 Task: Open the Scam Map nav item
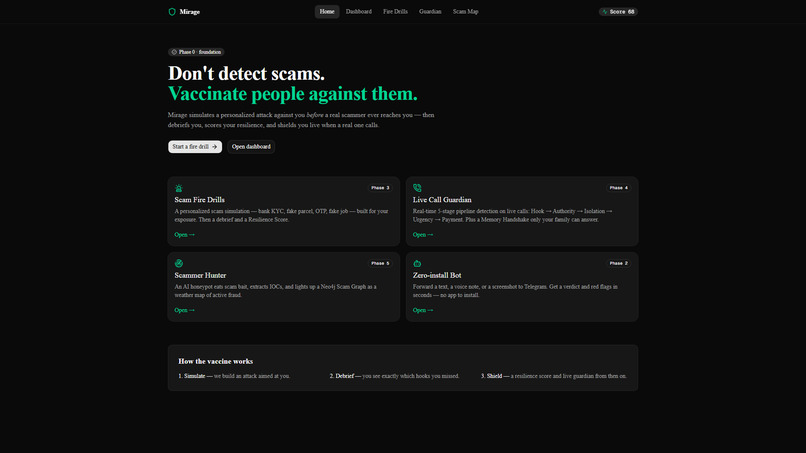pos(466,11)
